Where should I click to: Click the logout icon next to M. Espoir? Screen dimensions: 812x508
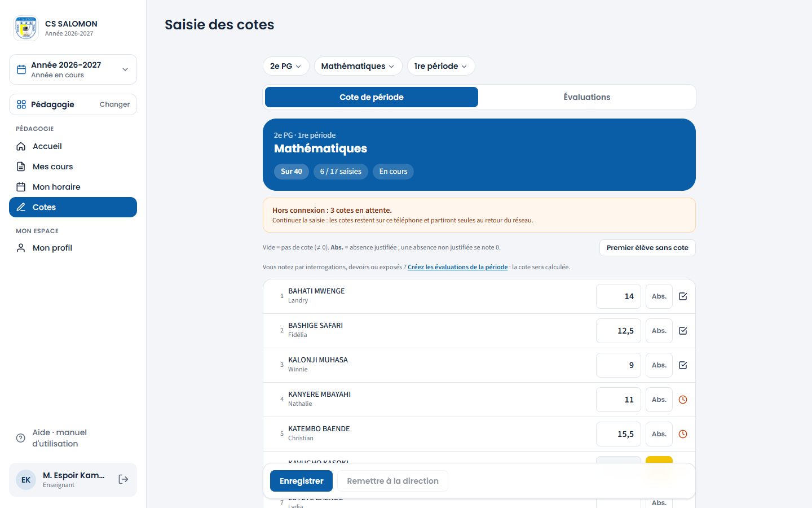pos(123,480)
